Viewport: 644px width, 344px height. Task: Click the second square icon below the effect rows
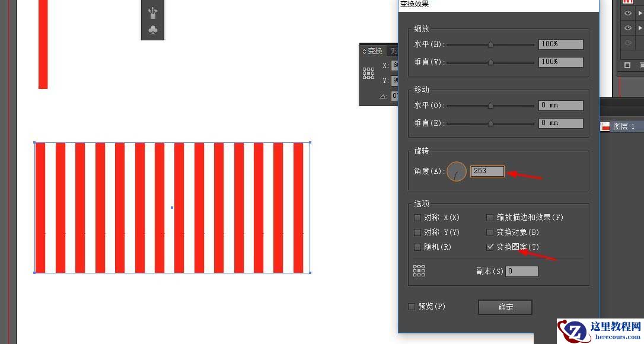(641, 65)
